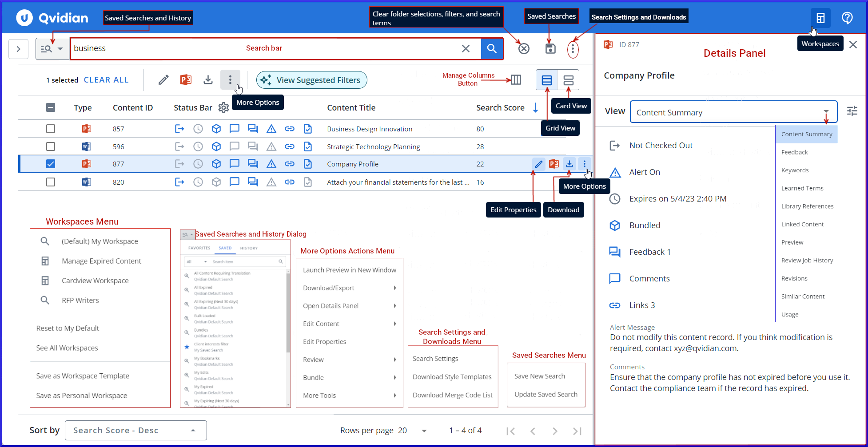This screenshot has height=447, width=868.
Task: Open the HISTORY tab in saved searches dialog
Action: [x=249, y=248]
